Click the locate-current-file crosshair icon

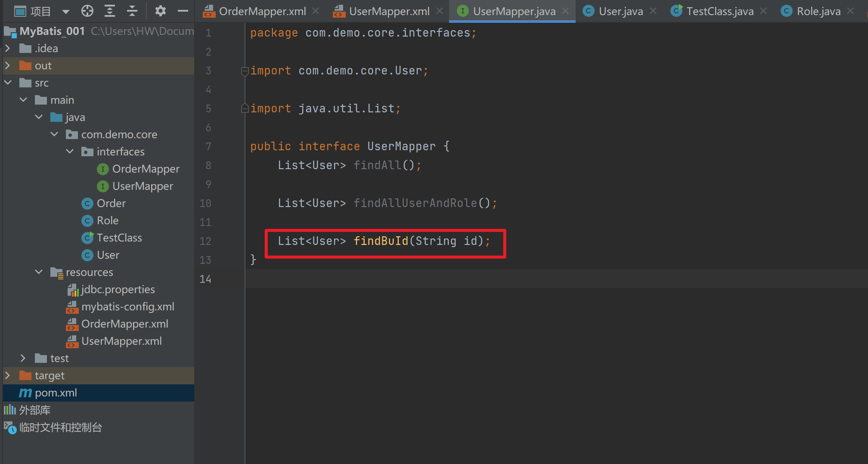click(87, 11)
